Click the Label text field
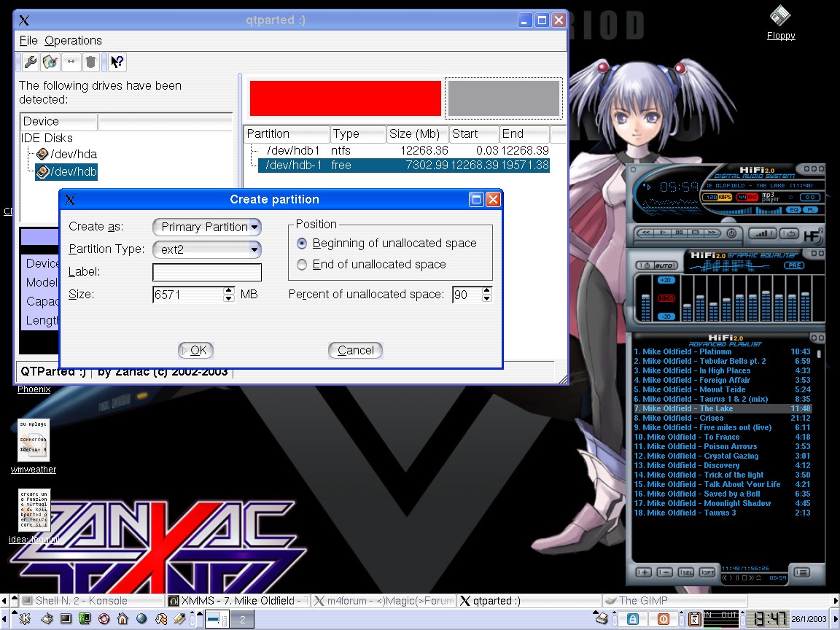 [x=206, y=273]
